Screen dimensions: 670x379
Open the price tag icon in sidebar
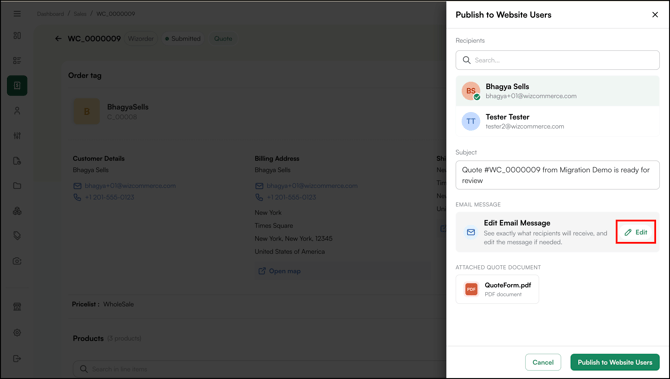click(17, 236)
